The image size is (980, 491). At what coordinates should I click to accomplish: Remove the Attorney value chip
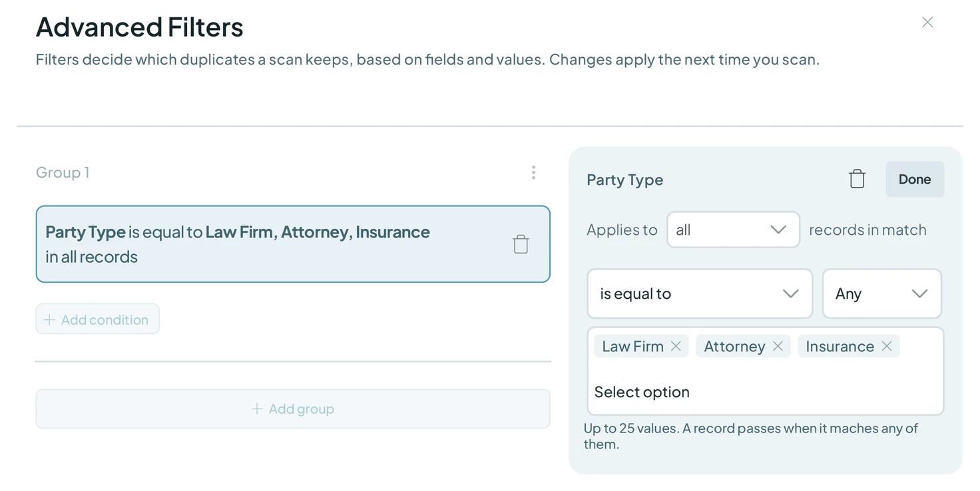point(778,346)
